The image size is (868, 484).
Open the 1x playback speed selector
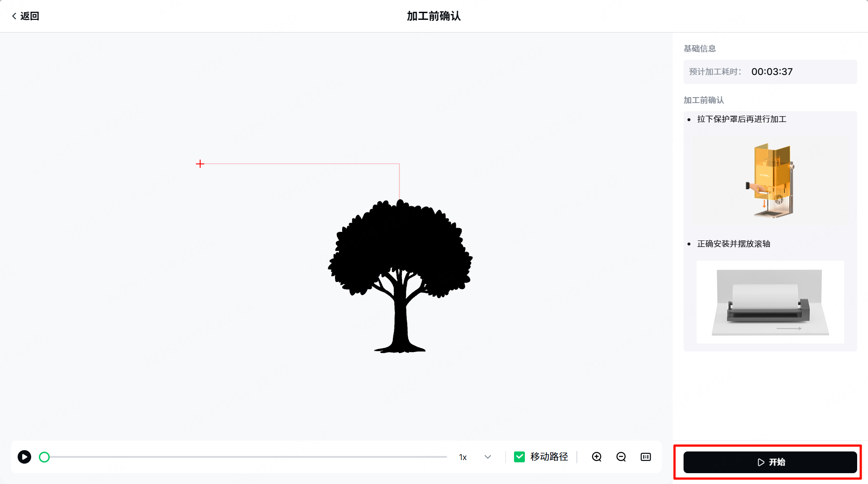463,457
